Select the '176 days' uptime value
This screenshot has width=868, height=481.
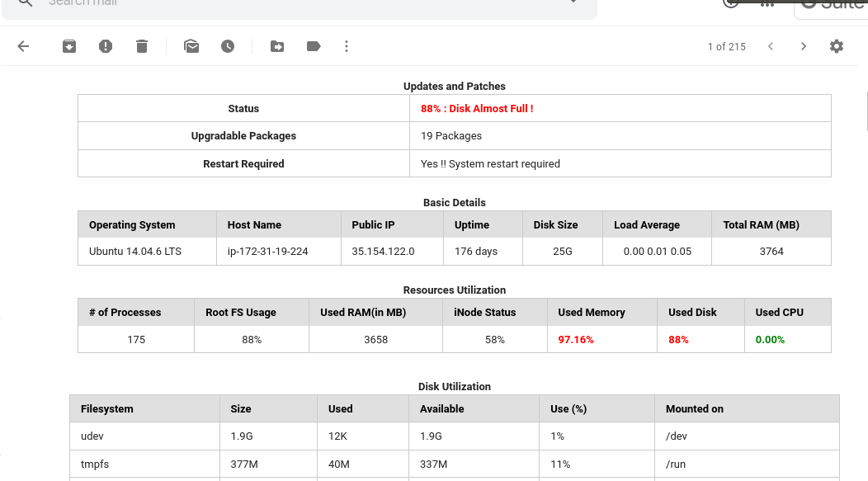476,252
